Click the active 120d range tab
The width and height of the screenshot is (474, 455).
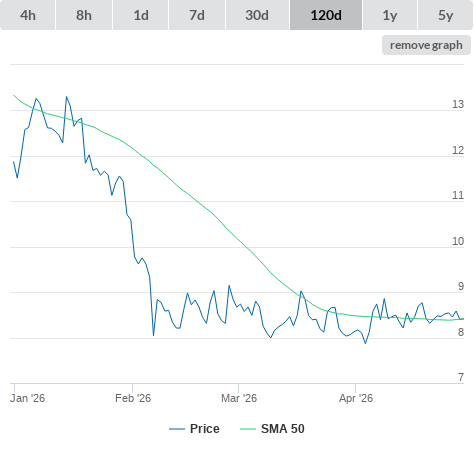326,15
